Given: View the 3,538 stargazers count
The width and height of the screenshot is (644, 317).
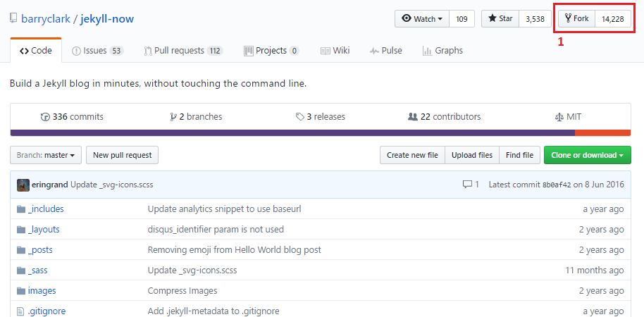Looking at the screenshot, I should coord(535,19).
